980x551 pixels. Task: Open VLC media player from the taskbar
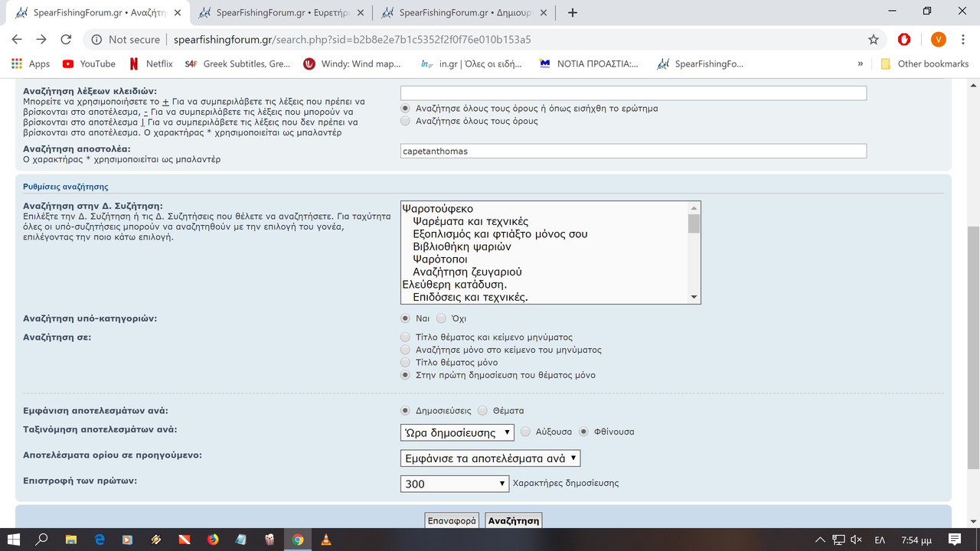coord(326,540)
